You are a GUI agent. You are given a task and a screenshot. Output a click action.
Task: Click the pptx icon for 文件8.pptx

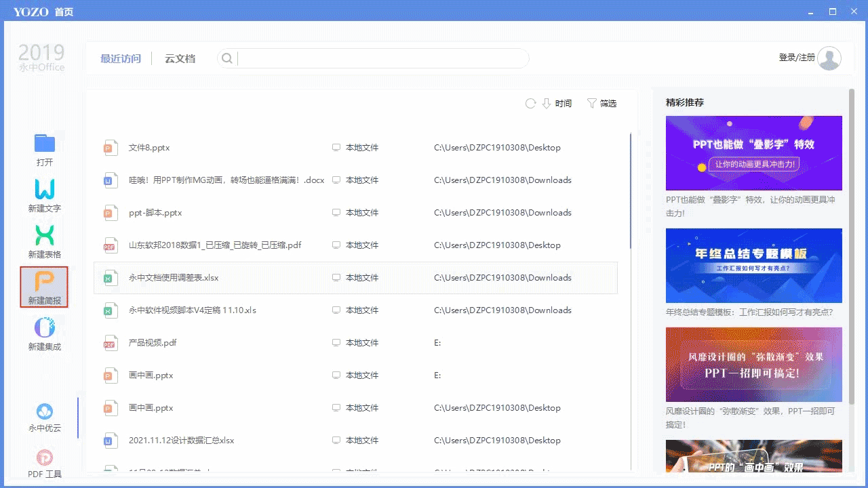110,148
